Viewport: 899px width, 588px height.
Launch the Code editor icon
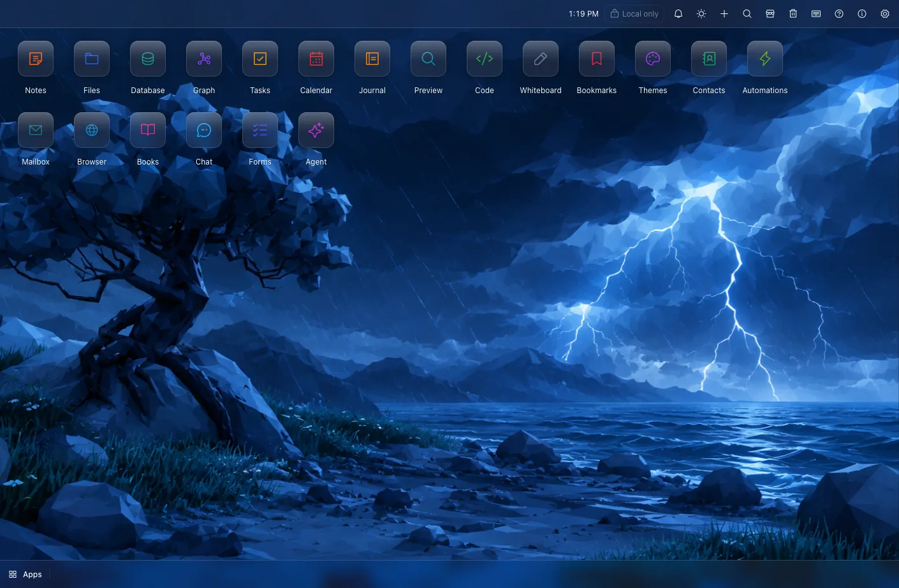[x=485, y=59]
